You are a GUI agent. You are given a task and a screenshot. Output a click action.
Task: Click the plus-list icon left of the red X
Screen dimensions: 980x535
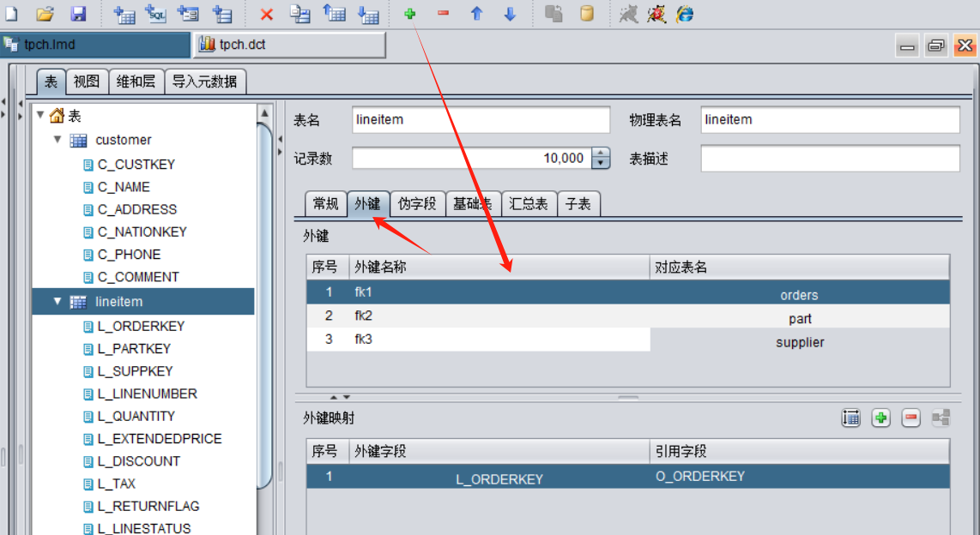222,14
